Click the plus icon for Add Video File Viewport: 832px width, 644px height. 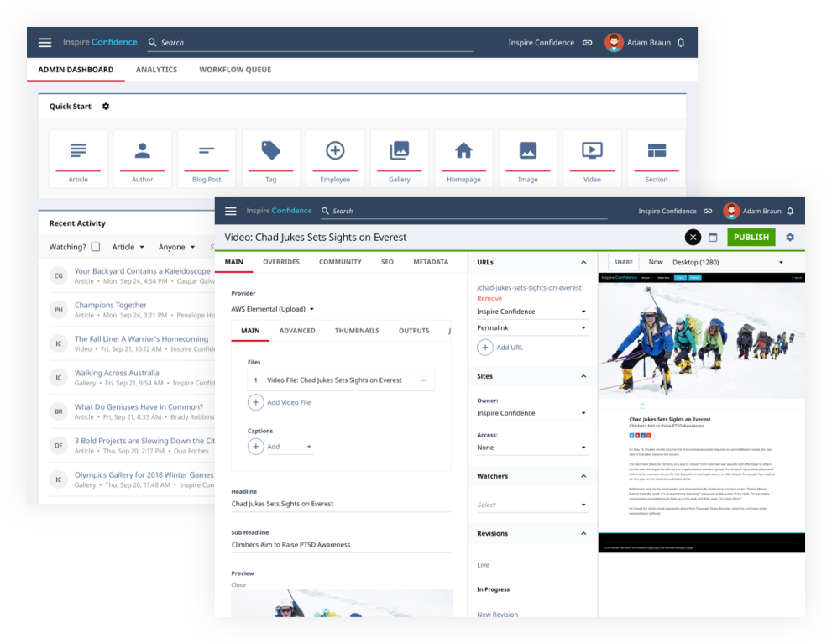click(x=255, y=402)
